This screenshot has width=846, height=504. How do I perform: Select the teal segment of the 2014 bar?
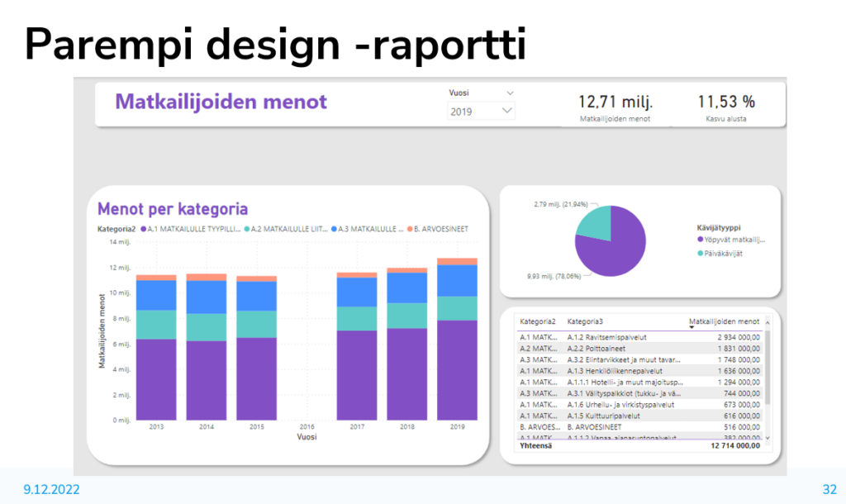[206, 327]
